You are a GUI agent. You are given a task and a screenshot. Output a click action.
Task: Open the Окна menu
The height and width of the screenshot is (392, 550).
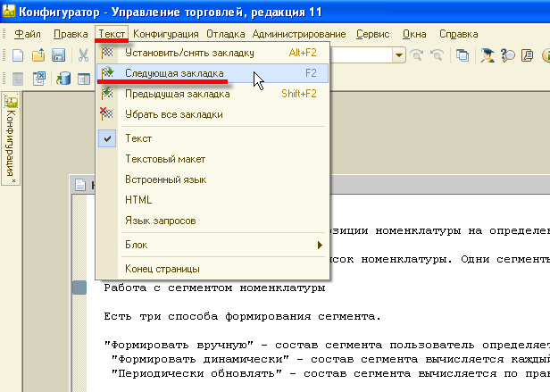click(414, 34)
